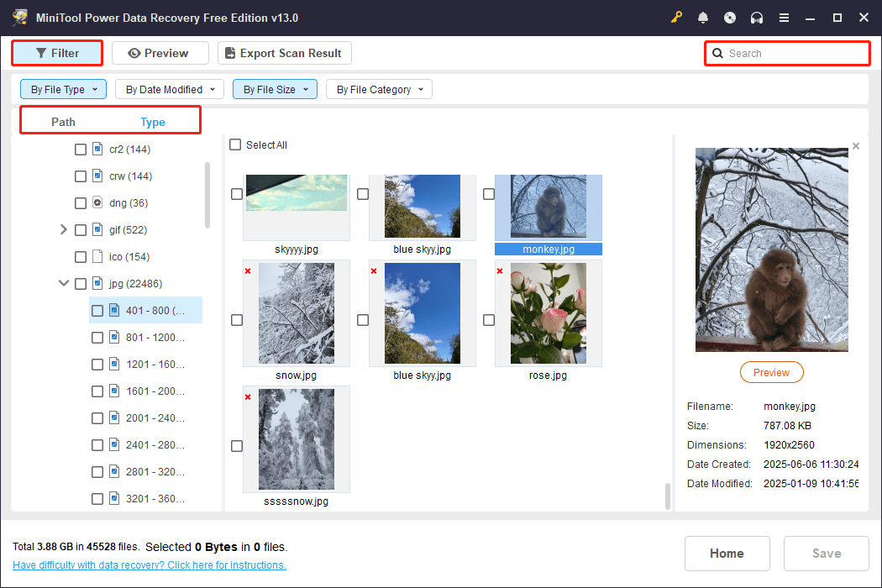Open the By Date Modified dropdown
Screen dimensions: 882x588
(170, 90)
